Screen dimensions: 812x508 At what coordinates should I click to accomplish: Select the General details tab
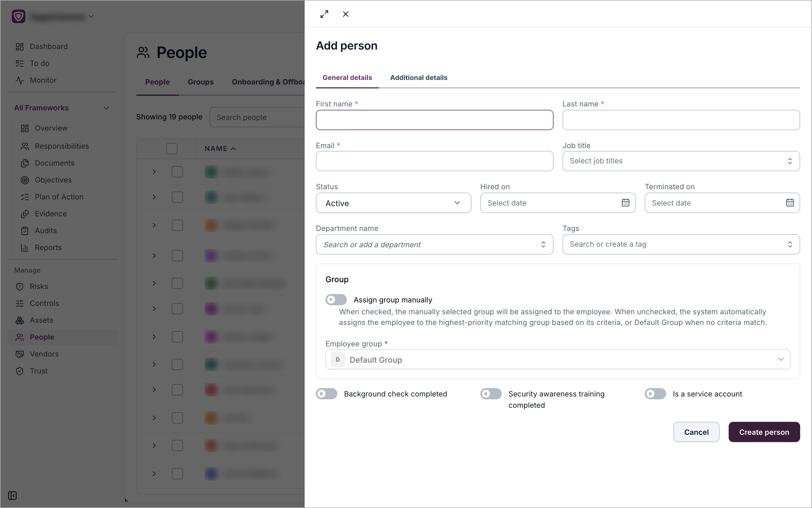point(347,78)
